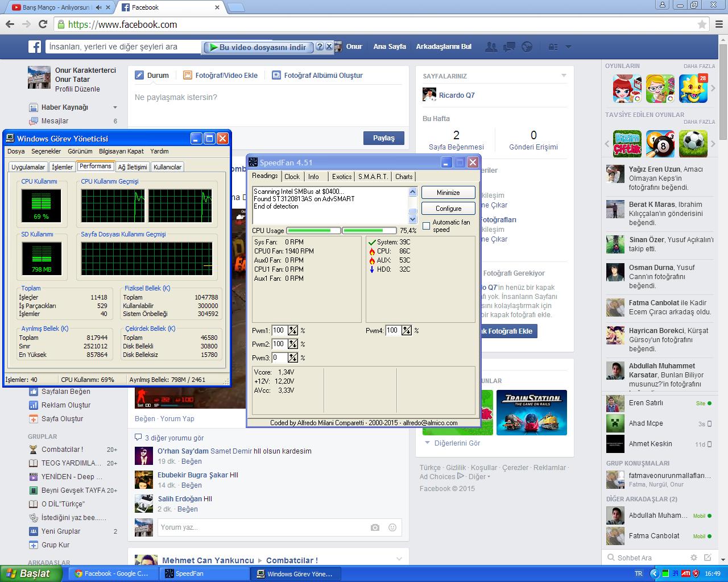The width and height of the screenshot is (728, 582).
Task: Open Ricardo Q7 page link
Action: point(457,95)
